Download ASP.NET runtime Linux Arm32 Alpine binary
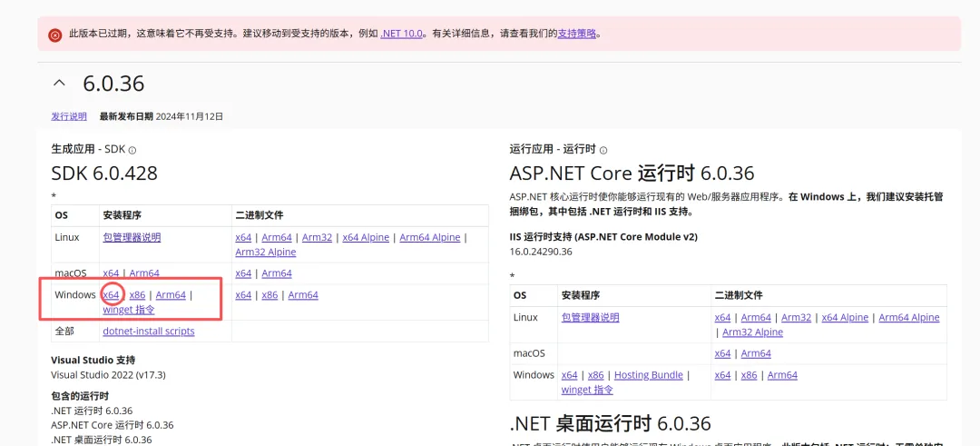The image size is (980, 446). [752, 332]
